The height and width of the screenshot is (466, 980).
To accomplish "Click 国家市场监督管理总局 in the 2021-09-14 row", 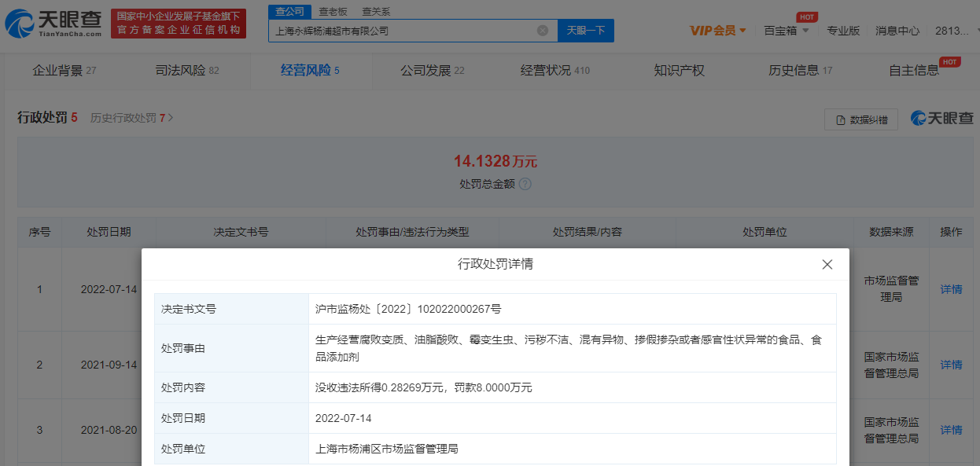I will point(891,365).
